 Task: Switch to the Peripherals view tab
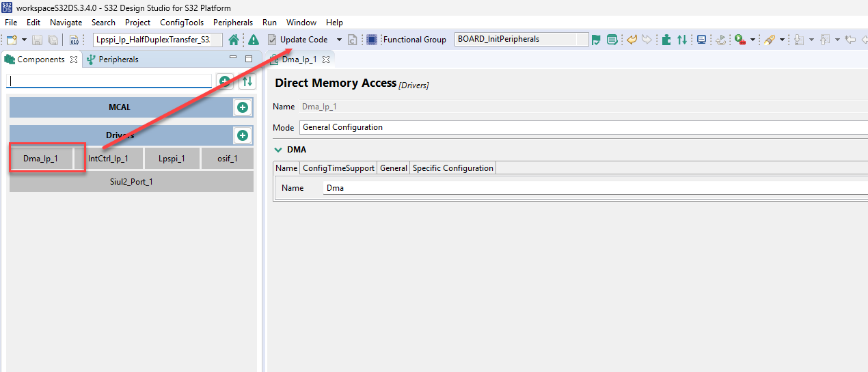113,59
